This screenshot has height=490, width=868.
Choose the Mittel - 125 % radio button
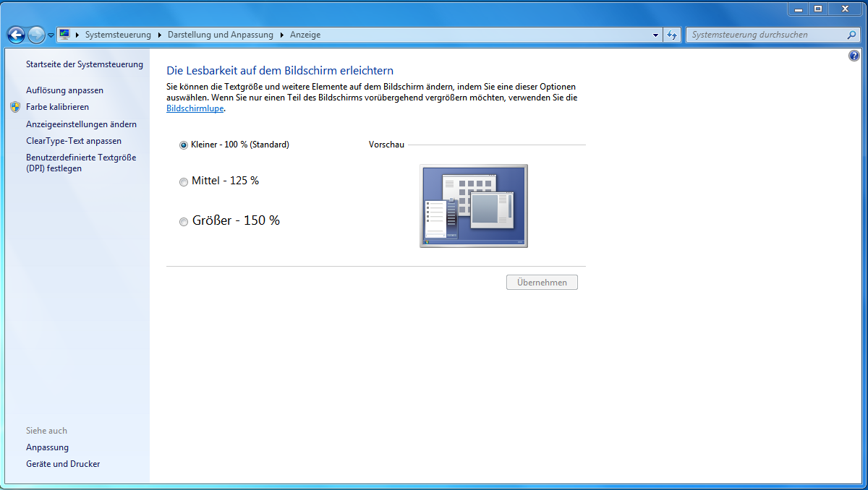[184, 182]
